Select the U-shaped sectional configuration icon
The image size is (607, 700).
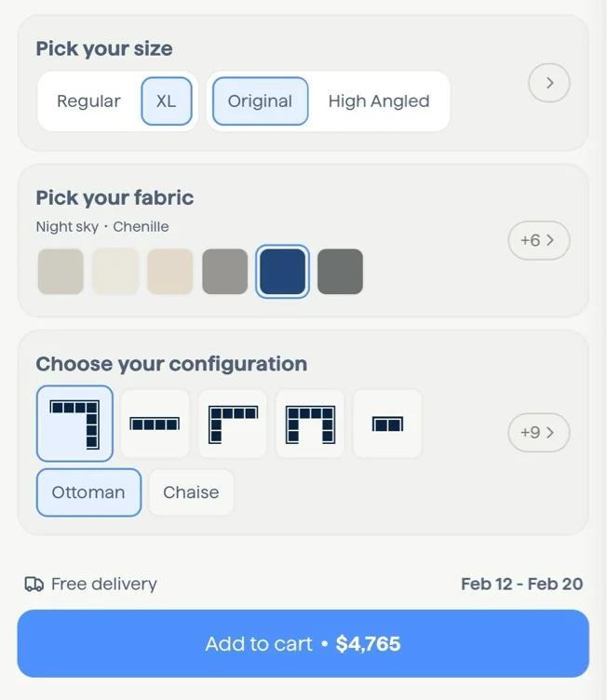pyautogui.click(x=310, y=424)
